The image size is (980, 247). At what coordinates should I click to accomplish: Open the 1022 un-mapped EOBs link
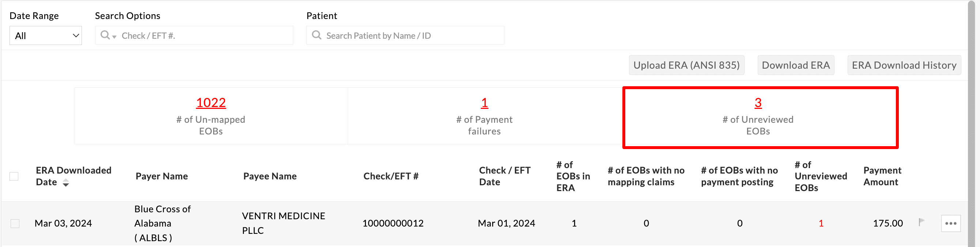[x=211, y=102]
